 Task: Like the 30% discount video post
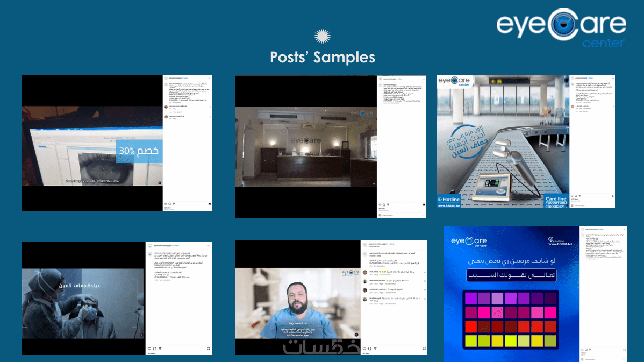(166, 204)
